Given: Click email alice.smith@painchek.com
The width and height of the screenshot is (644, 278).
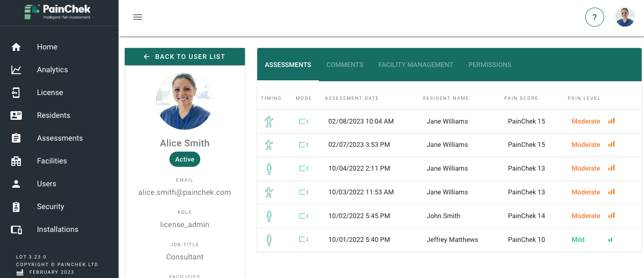Looking at the screenshot, I should (x=185, y=192).
